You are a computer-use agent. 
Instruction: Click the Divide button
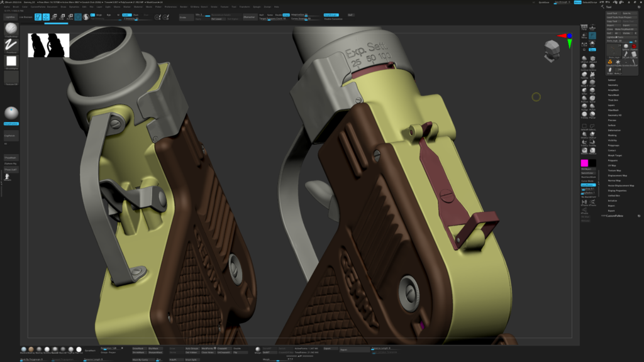(186, 18)
